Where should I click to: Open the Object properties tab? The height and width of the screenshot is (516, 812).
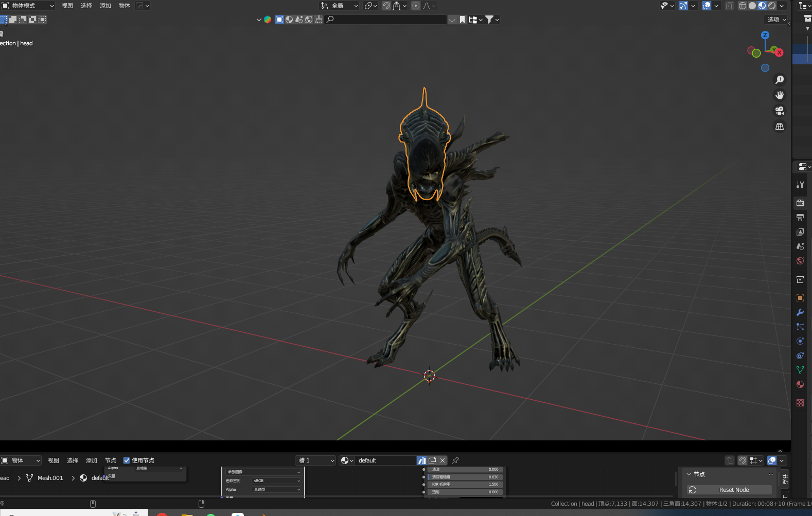800,298
